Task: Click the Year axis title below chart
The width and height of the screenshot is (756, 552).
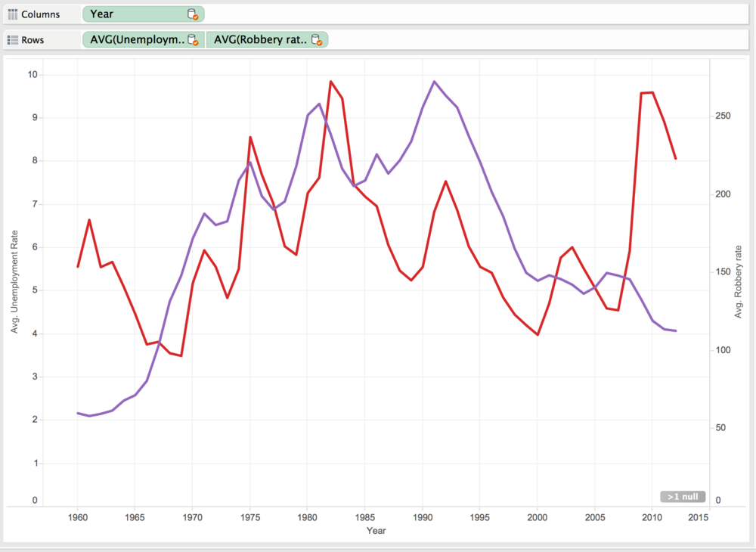Action: coord(376,531)
